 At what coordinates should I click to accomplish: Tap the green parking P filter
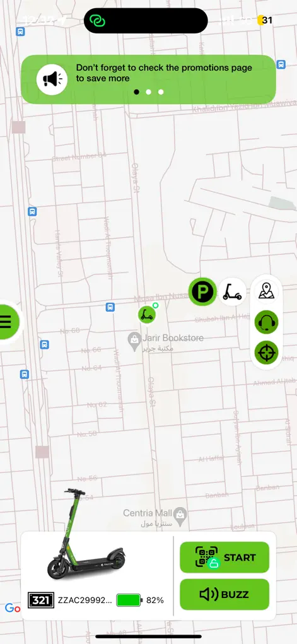point(203,291)
